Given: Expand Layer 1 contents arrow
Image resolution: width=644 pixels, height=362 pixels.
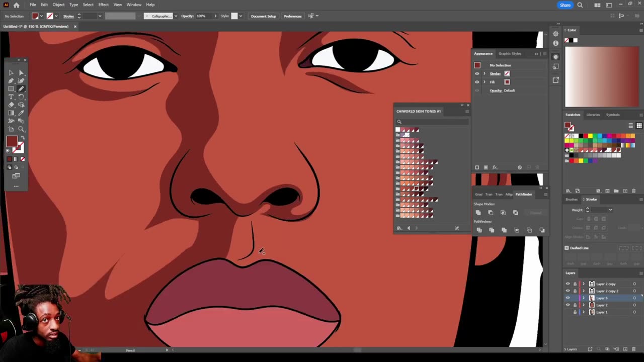Looking at the screenshot, I should (584, 312).
